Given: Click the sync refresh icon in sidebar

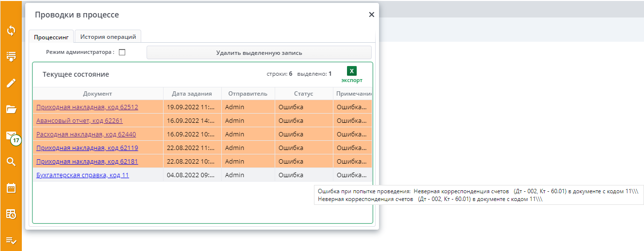Looking at the screenshot, I should click(11, 31).
